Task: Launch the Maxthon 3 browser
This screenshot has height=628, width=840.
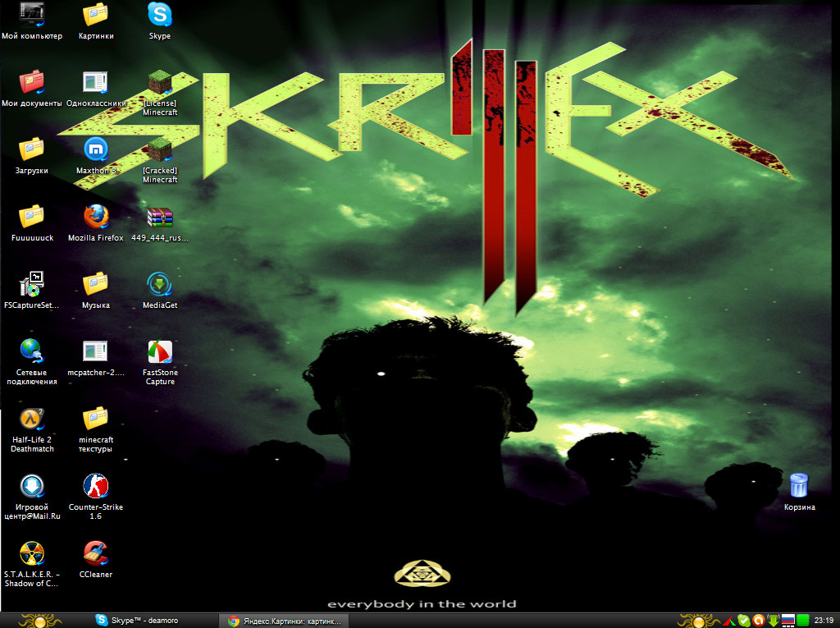Action: pos(96,155)
